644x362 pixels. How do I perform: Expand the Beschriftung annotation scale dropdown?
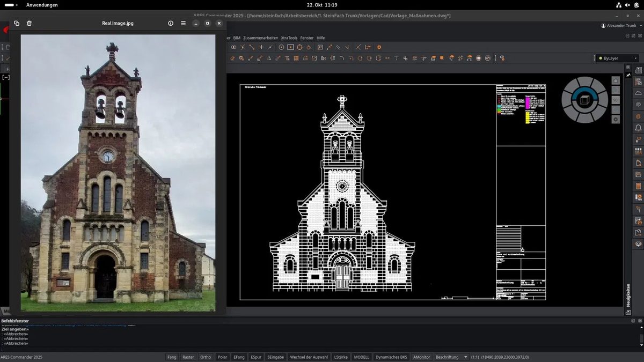tap(451, 357)
